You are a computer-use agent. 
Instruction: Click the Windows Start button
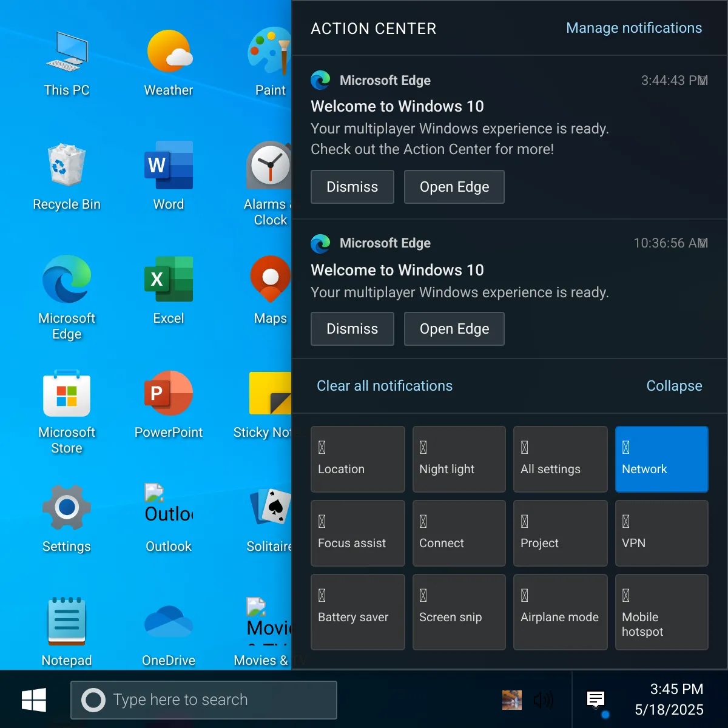[x=34, y=699]
